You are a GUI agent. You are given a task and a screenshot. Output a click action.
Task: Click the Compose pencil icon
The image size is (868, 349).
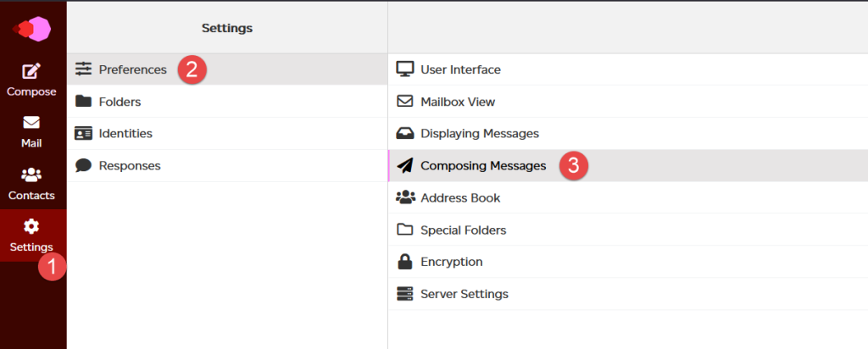tap(31, 71)
